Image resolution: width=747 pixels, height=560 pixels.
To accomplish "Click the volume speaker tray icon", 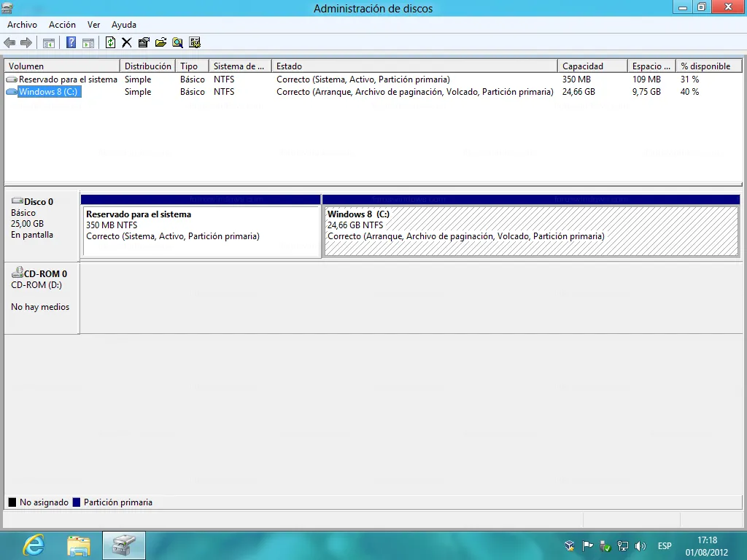I will coord(640,545).
